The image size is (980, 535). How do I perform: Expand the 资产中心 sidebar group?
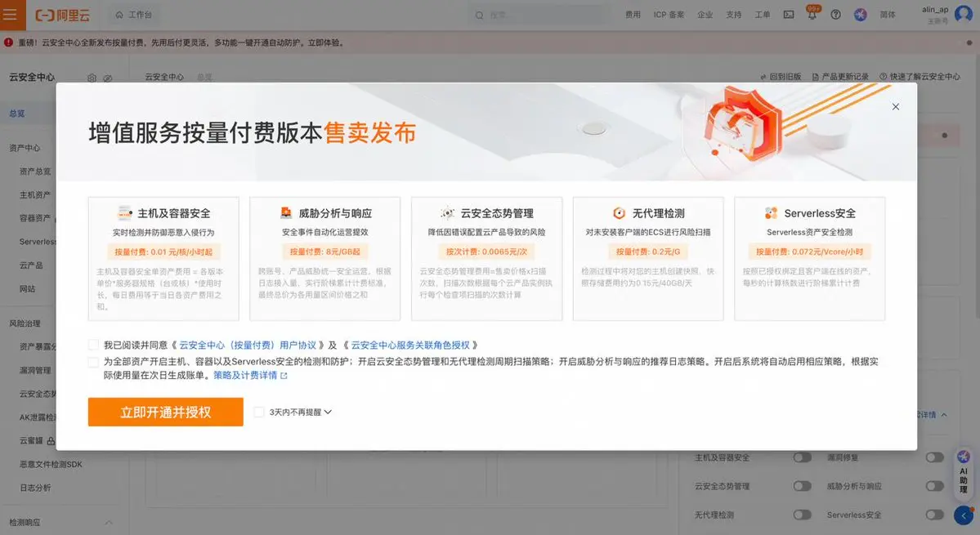(25, 148)
